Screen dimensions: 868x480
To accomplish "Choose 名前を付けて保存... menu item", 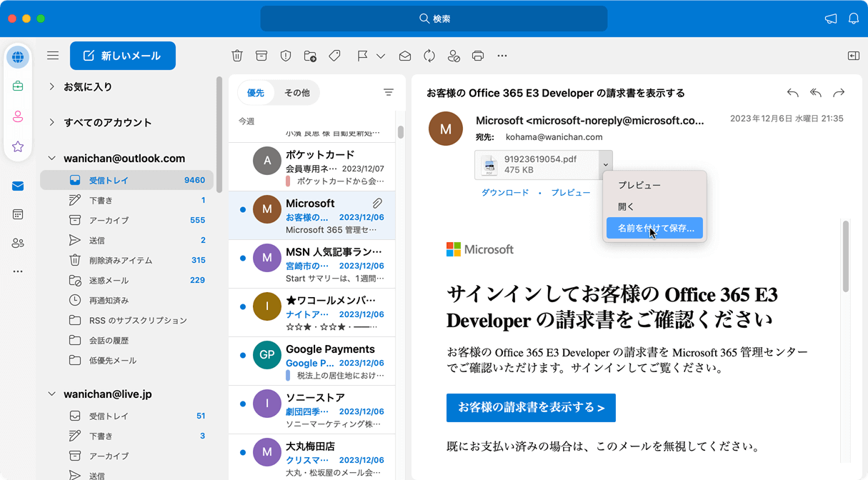I will (654, 228).
